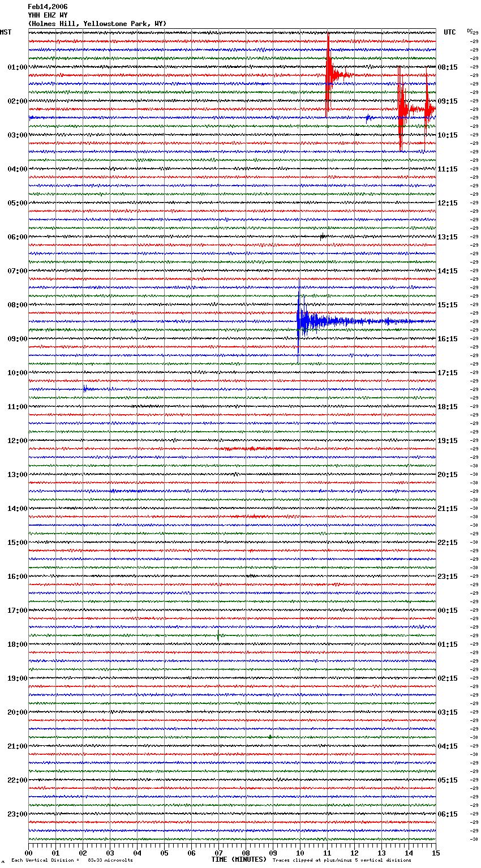
Task: Click the Traces clipped at plus/minus note
Action: click(342, 860)
